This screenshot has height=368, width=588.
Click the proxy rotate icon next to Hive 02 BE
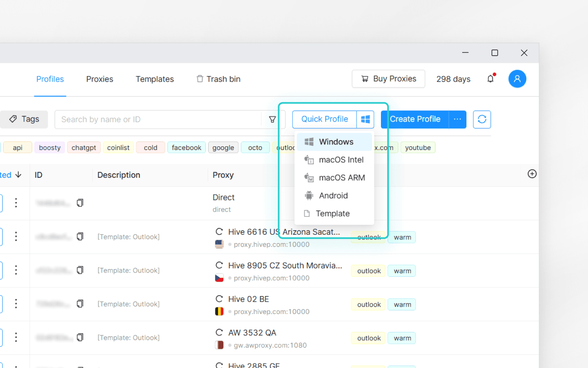tap(219, 298)
